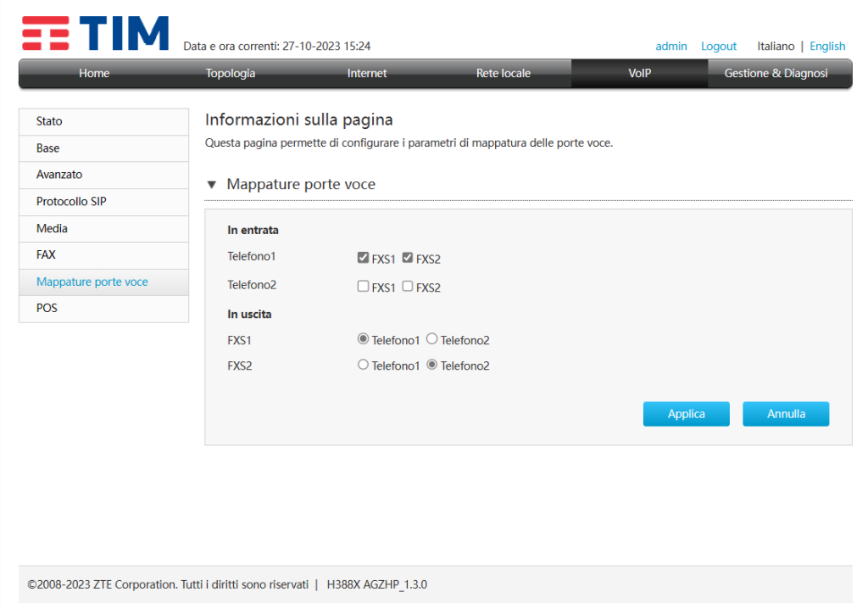Screen dimensions: 868x614
Task: Collapse the Mappature porte voce section triangle
Action: pyautogui.click(x=211, y=184)
